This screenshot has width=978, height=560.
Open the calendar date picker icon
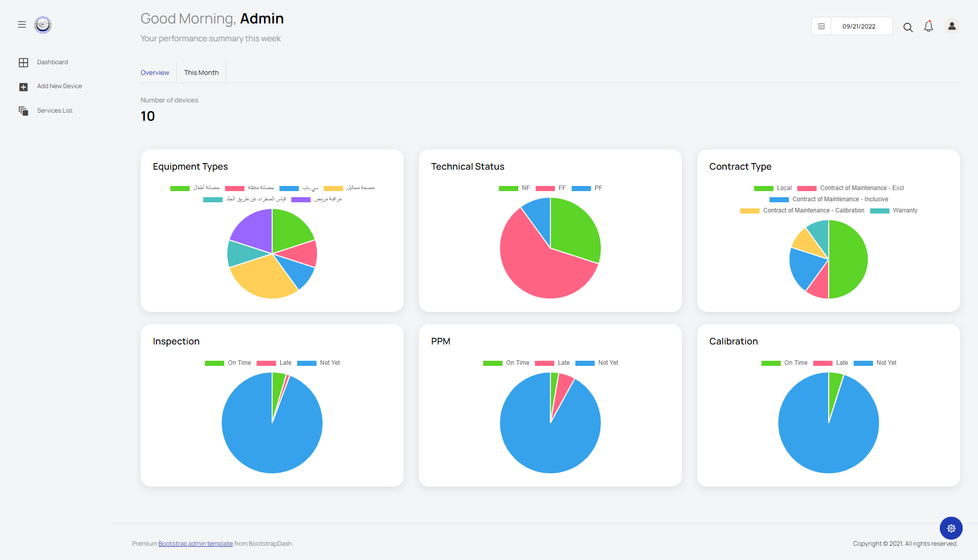pos(822,26)
